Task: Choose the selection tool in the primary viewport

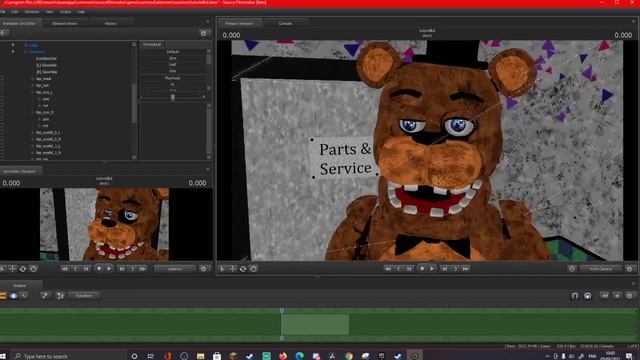Action: coord(222,269)
